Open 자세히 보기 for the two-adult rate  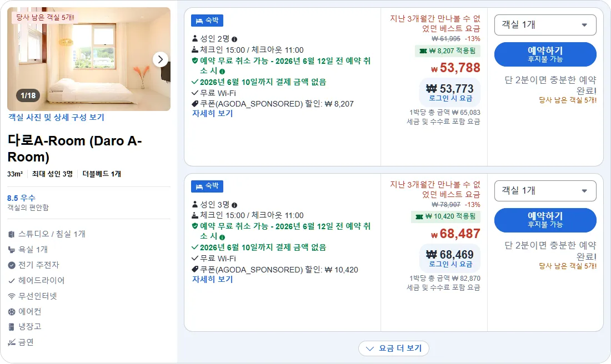click(x=212, y=114)
